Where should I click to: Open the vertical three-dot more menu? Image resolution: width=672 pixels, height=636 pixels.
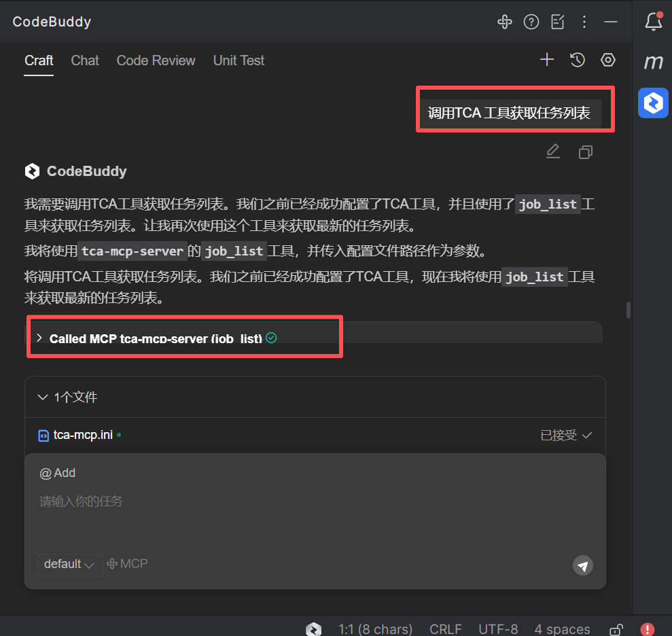pos(584,22)
